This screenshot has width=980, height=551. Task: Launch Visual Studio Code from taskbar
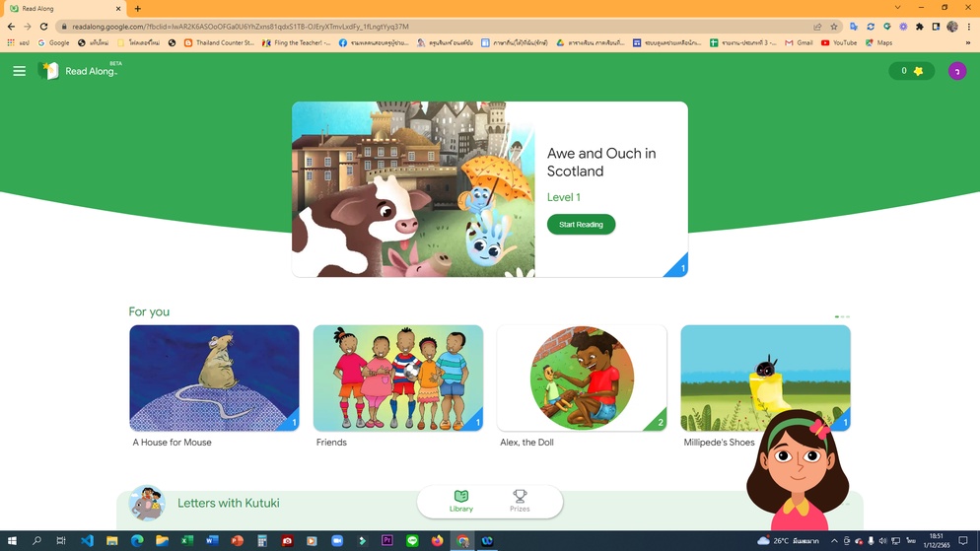[87, 540]
